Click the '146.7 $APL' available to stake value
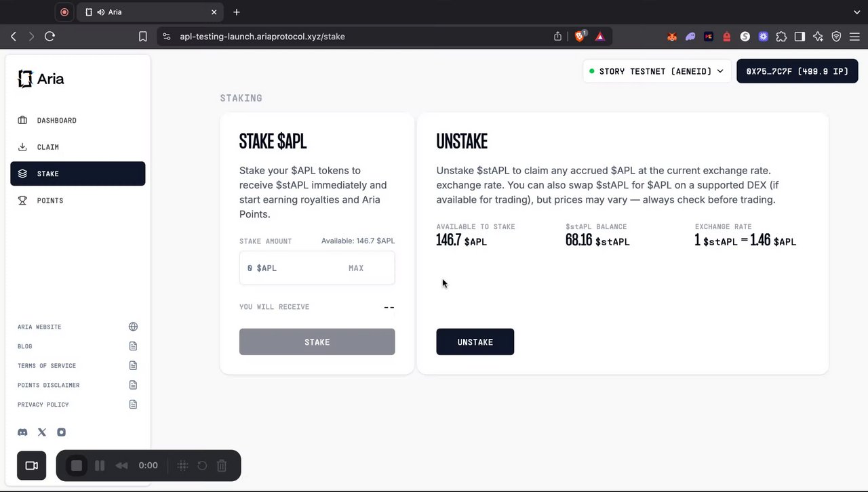The height and width of the screenshot is (492, 868). pyautogui.click(x=461, y=241)
